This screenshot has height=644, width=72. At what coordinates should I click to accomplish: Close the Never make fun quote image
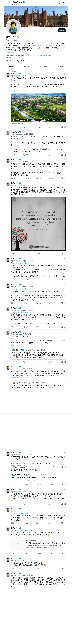pyautogui.click(x=14, y=199)
